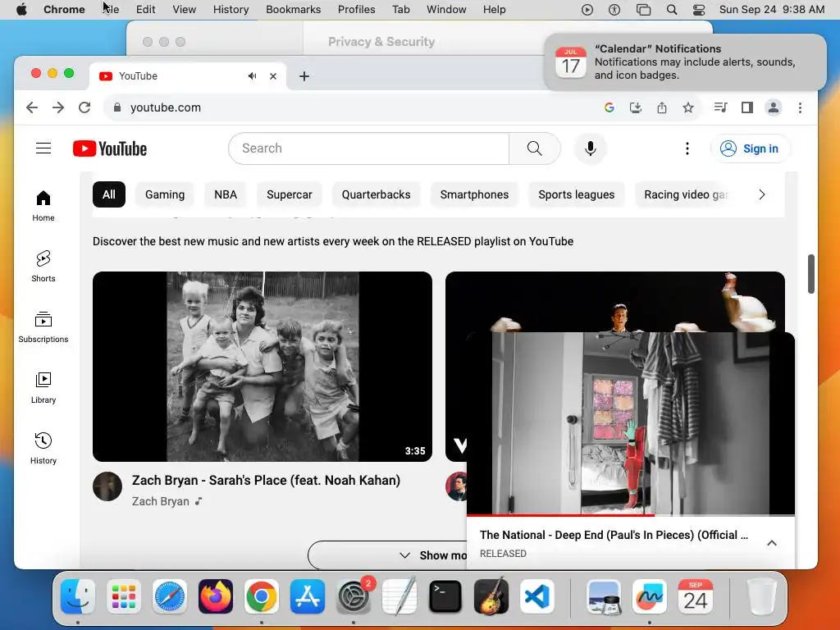This screenshot has height=630, width=840.
Task: Share this page from address bar
Action: 662,107
